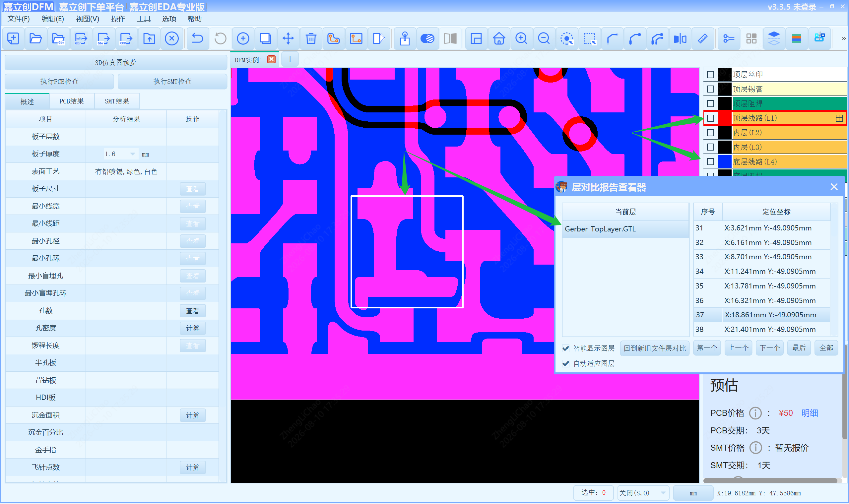Click the grid icon on 顶层线路(L1) row
The height and width of the screenshot is (504, 849).
point(839,118)
